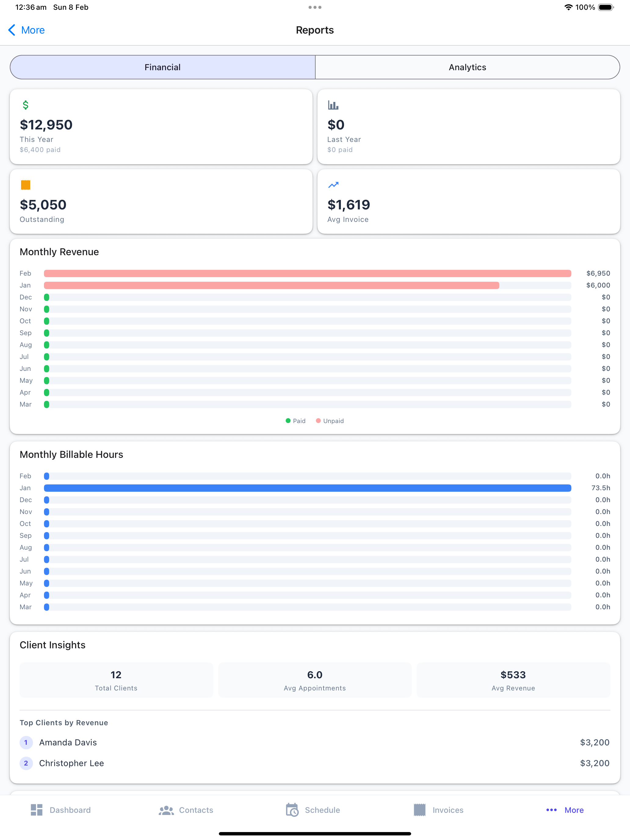Tap the Jan billable hours bar
630x840 pixels.
click(x=308, y=488)
